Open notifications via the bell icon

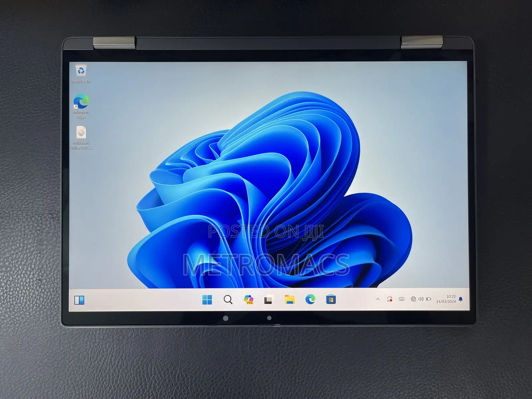tap(461, 299)
